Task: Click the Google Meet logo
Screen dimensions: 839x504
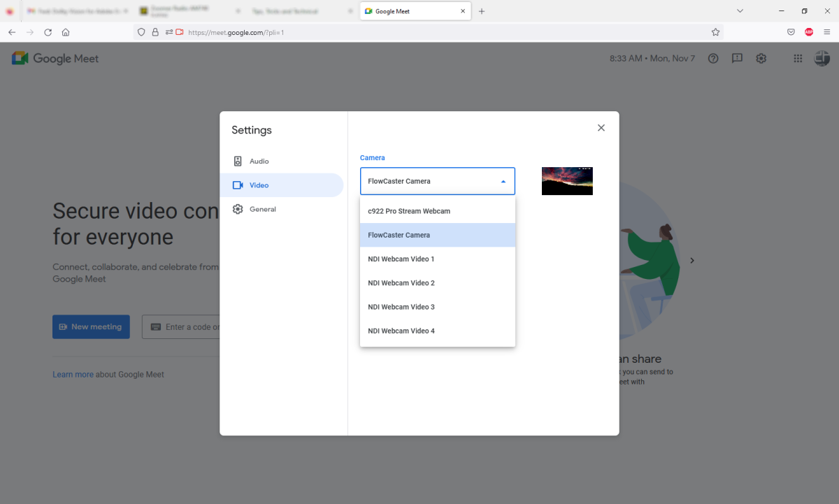Action: (55, 59)
